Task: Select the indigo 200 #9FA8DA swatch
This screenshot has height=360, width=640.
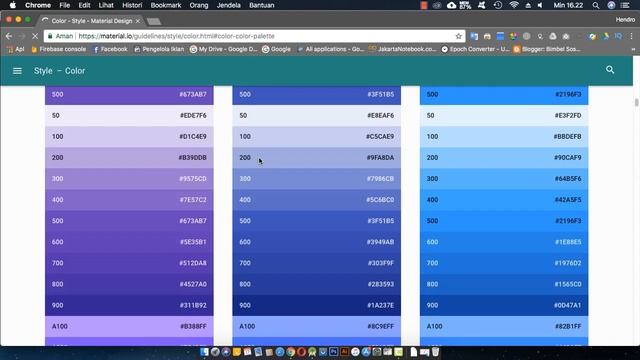Action: point(316,158)
